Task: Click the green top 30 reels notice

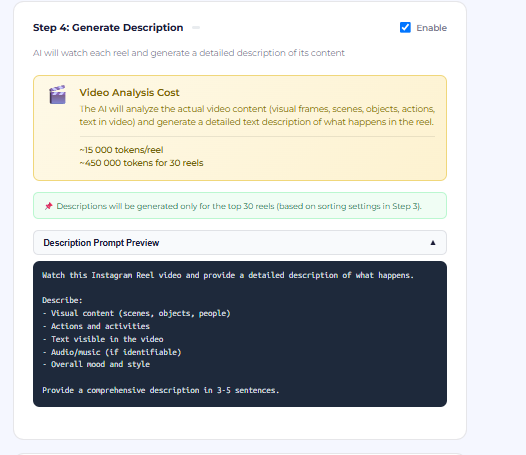Action: [x=240, y=206]
